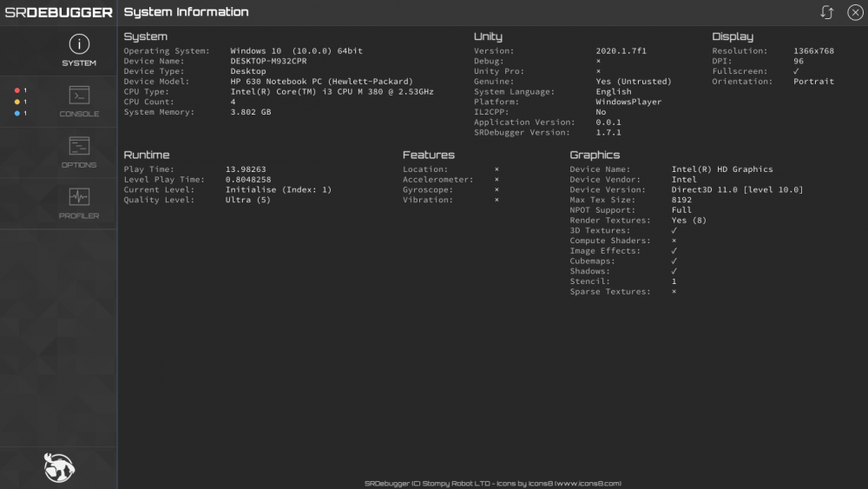Click 'HP 630 Notebook PC (Hewlett-Packard)' text
This screenshot has height=489, width=868.
(x=322, y=82)
